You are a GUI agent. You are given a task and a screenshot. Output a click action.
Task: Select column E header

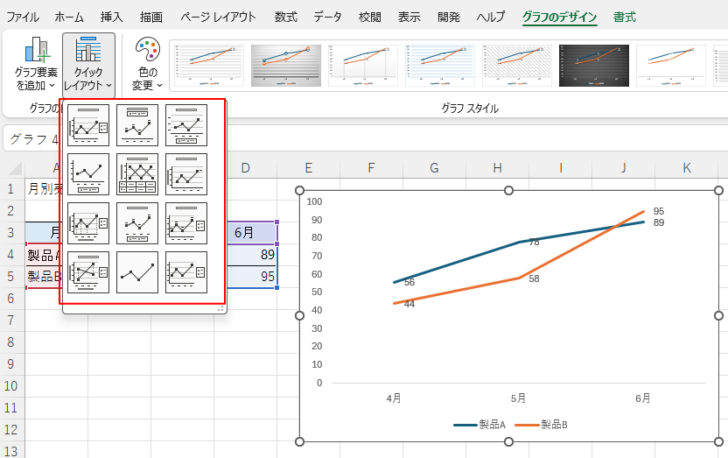point(308,168)
